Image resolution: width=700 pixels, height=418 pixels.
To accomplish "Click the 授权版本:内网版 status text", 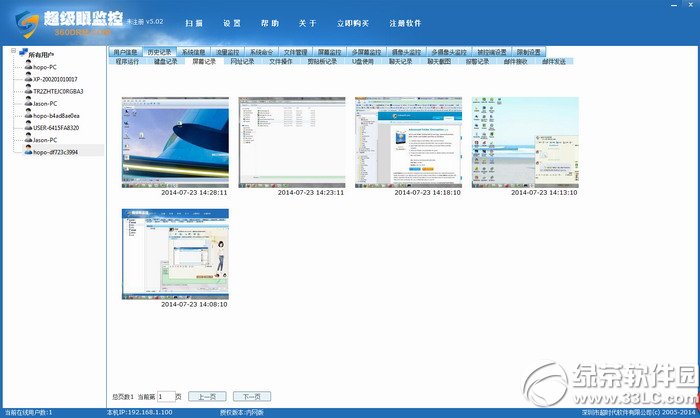I will [242, 413].
